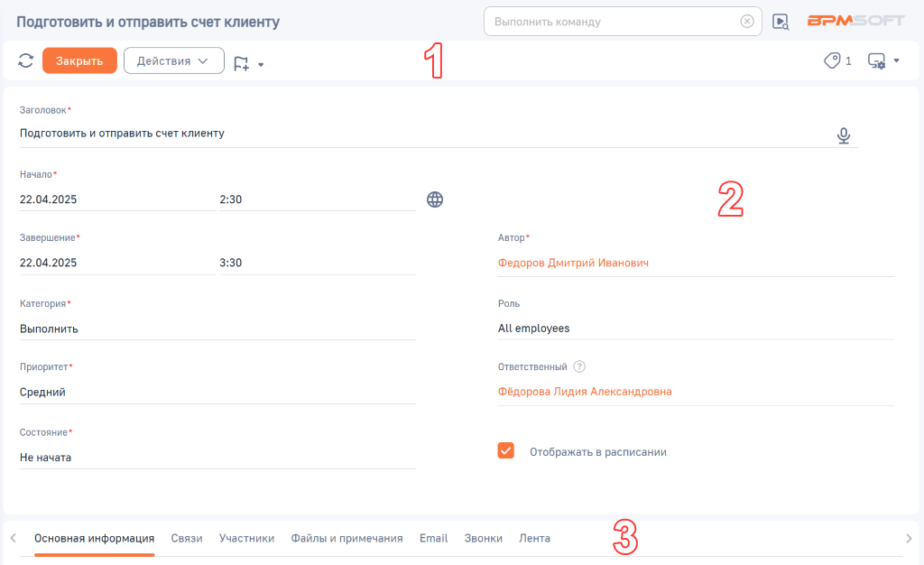Uncheck Отображать в расписании checkbox

pyautogui.click(x=505, y=450)
